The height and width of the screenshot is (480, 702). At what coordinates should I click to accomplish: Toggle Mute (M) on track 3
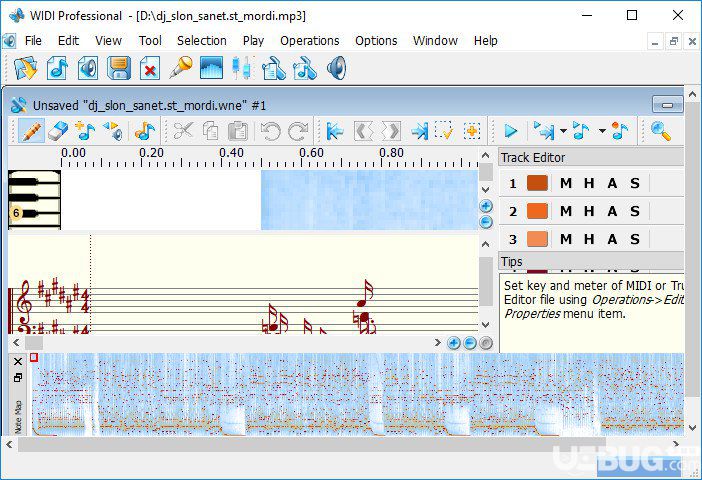(x=566, y=239)
